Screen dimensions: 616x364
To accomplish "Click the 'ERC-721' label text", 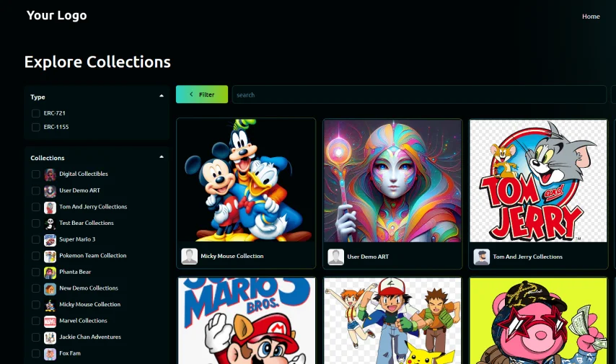I will (55, 113).
